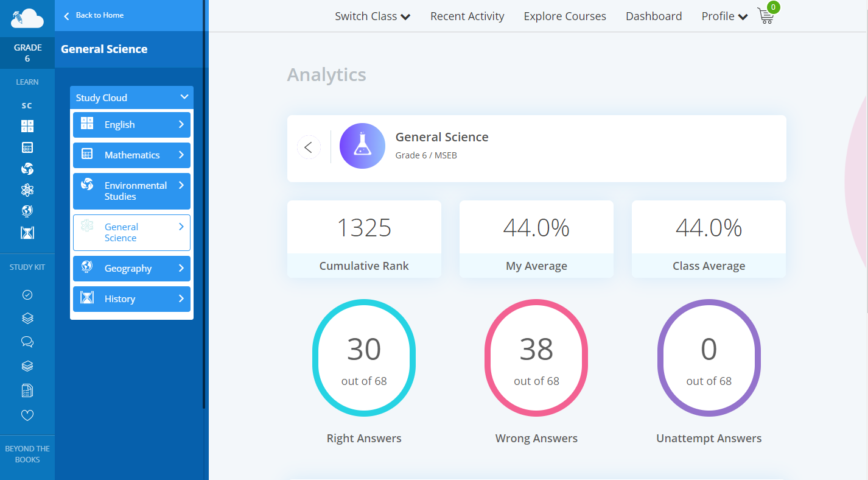Click the Cumulative Rank card showing 1325
The image size is (868, 480).
point(364,239)
